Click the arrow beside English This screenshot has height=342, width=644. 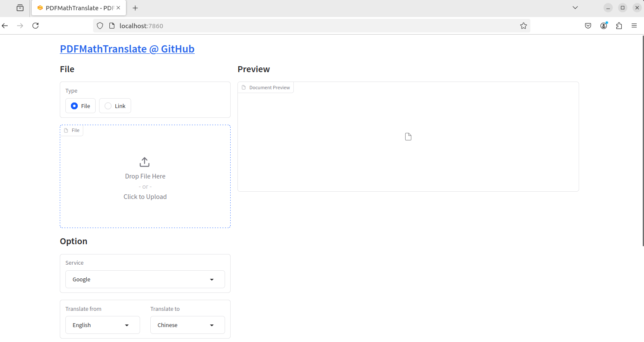click(x=127, y=325)
